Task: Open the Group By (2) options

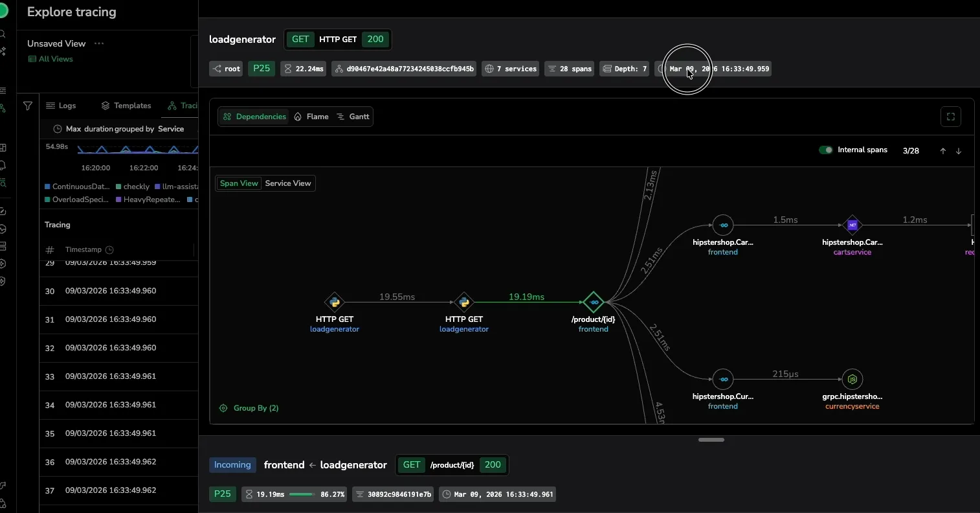Action: pyautogui.click(x=249, y=408)
